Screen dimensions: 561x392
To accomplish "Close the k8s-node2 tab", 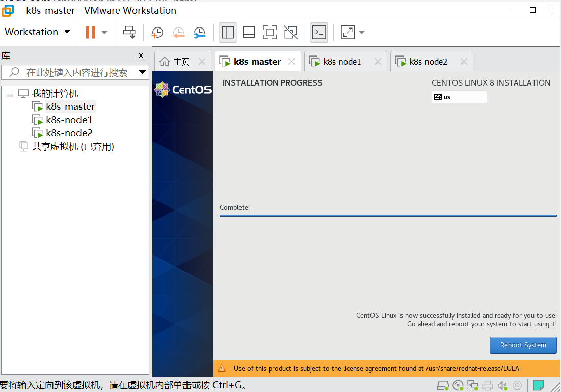I will [x=464, y=62].
